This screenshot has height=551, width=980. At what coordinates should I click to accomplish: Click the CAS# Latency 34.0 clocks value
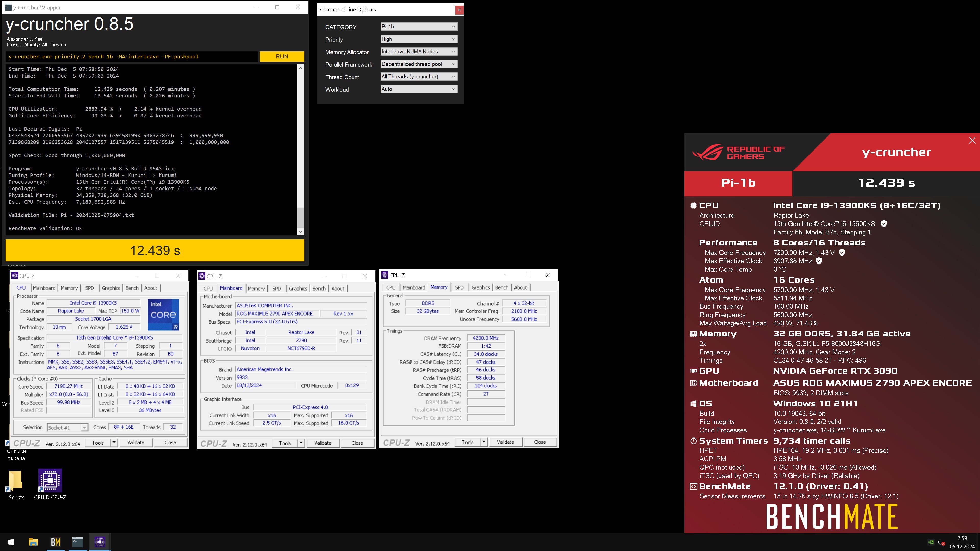click(485, 354)
